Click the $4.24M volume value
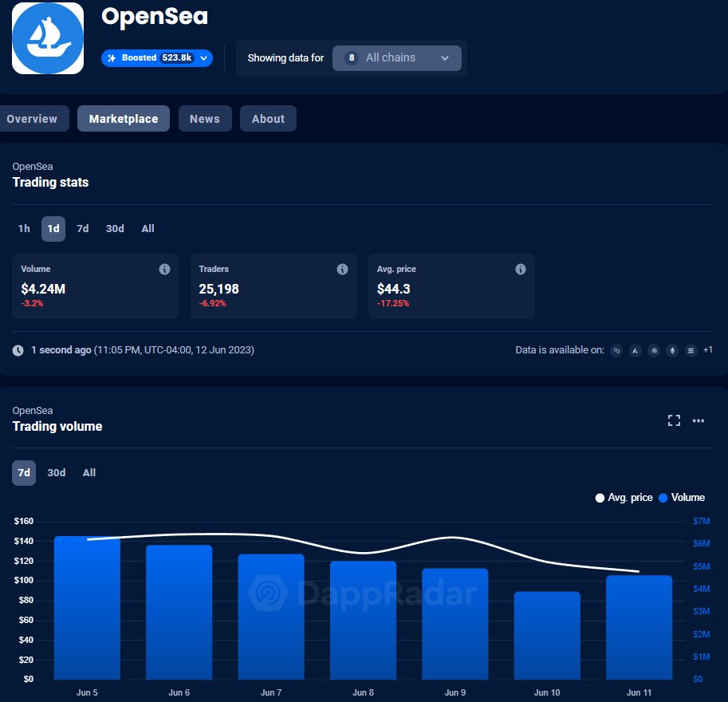Viewport: 728px width, 702px height. tap(43, 289)
